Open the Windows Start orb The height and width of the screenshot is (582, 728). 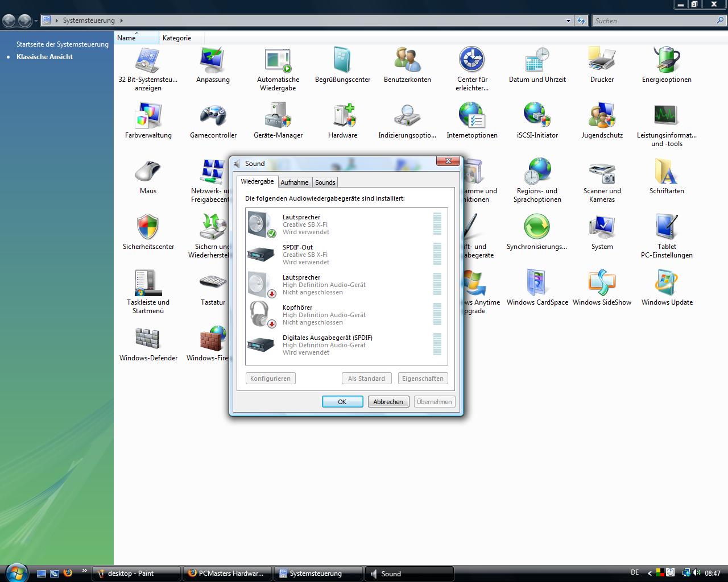(16, 572)
